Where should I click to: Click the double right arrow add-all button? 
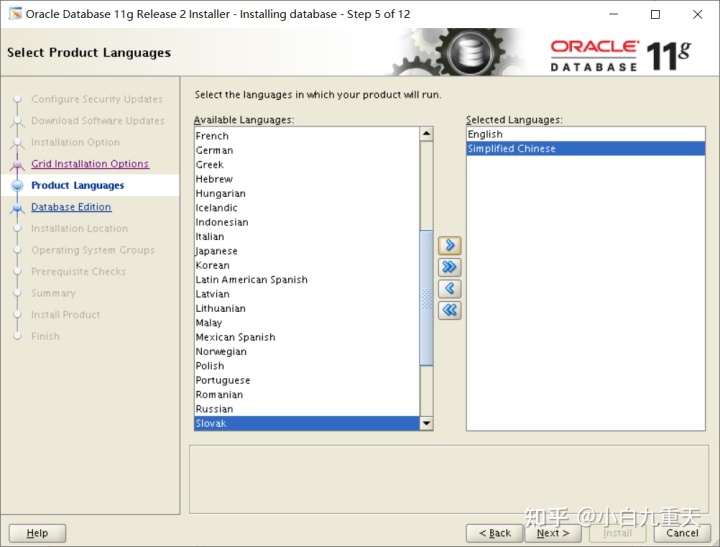[450, 267]
